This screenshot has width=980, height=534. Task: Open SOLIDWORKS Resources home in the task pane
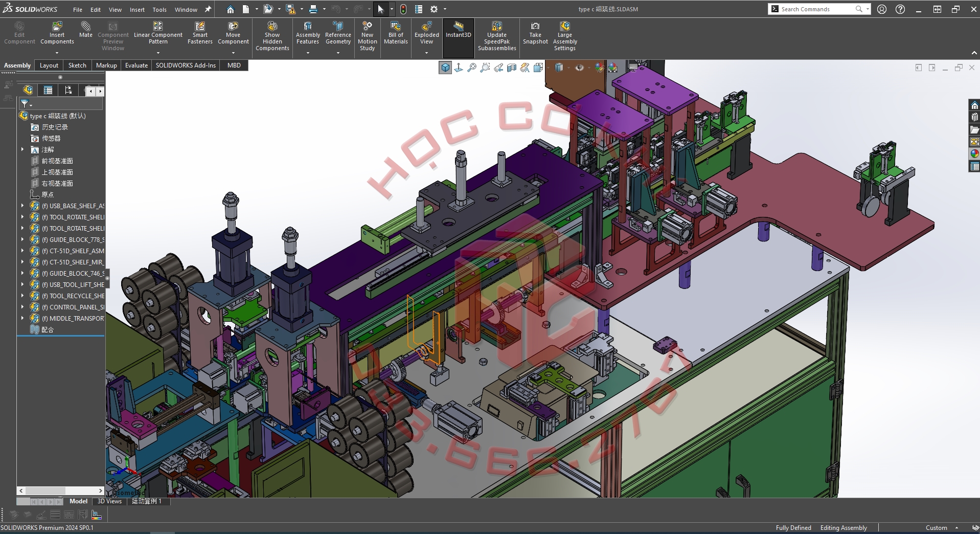click(x=974, y=105)
